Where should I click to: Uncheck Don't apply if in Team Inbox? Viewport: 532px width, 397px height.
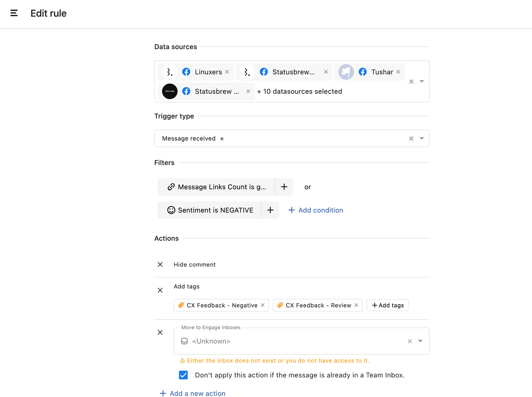coord(183,375)
